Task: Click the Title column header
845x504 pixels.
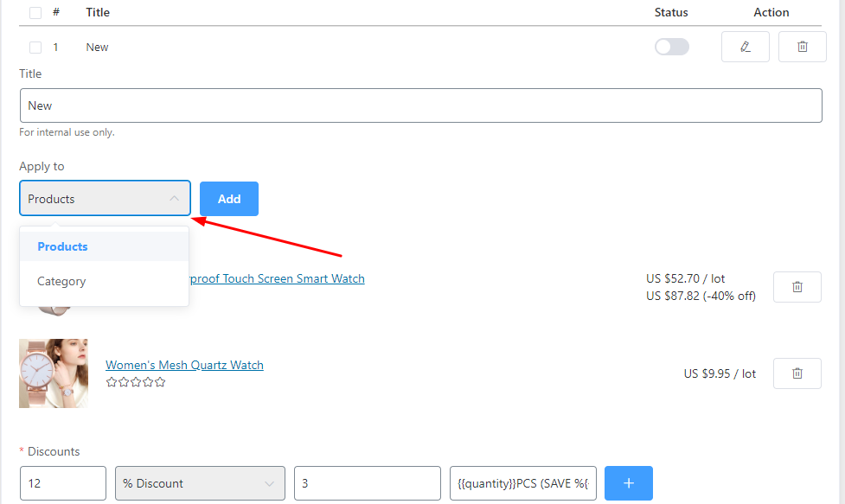Action: (x=97, y=12)
